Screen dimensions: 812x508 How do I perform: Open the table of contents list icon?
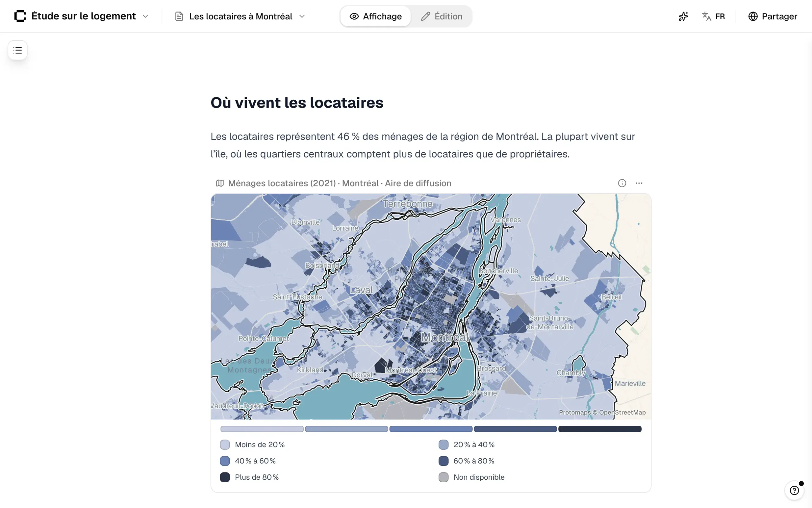coord(17,50)
